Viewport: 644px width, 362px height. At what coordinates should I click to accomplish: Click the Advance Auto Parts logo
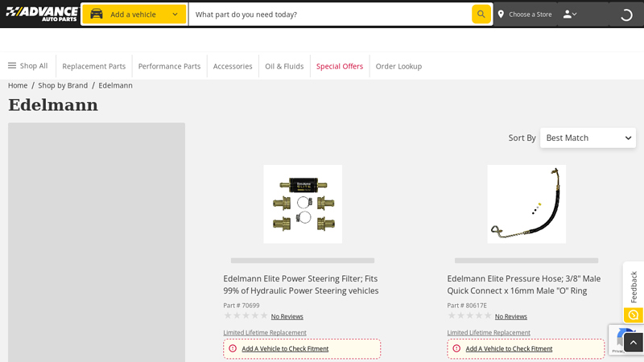[x=42, y=14]
